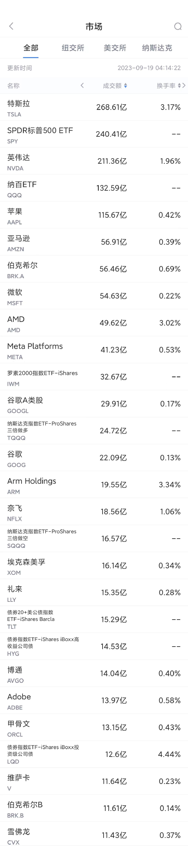The image size is (188, 868).
Task: Open the Meta Platforms row
Action: pyautogui.click(x=94, y=350)
